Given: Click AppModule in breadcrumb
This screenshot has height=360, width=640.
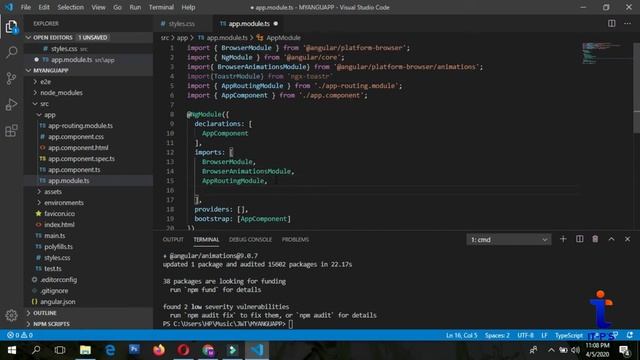Looking at the screenshot, I should [x=284, y=38].
